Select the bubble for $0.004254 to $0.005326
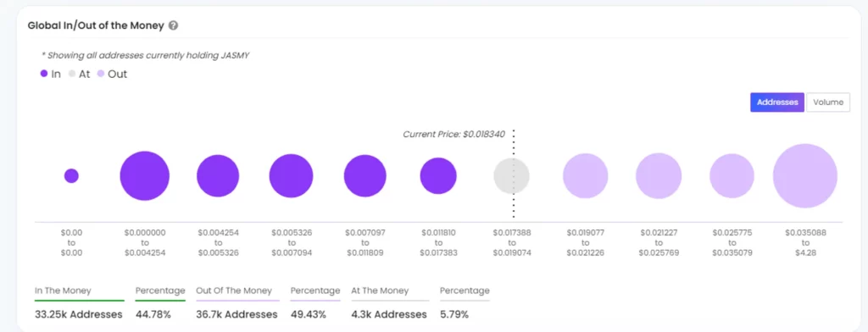The image size is (868, 332). click(218, 176)
